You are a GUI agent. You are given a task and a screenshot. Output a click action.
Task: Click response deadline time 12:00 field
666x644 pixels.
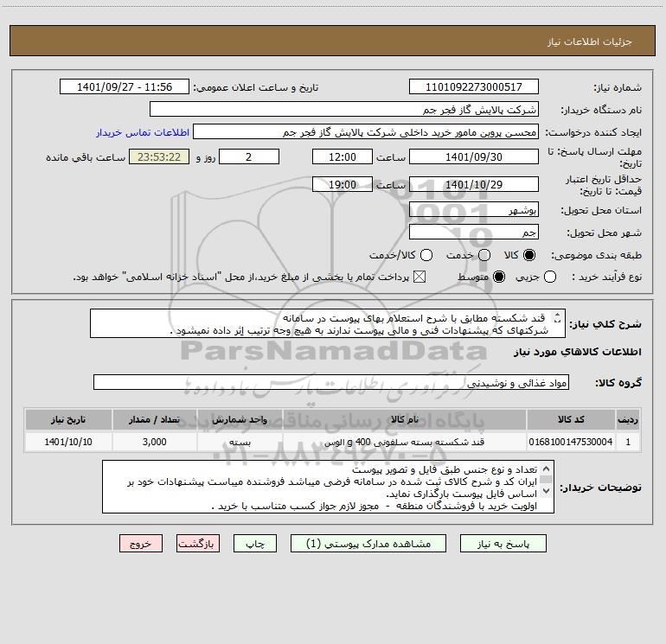343,156
